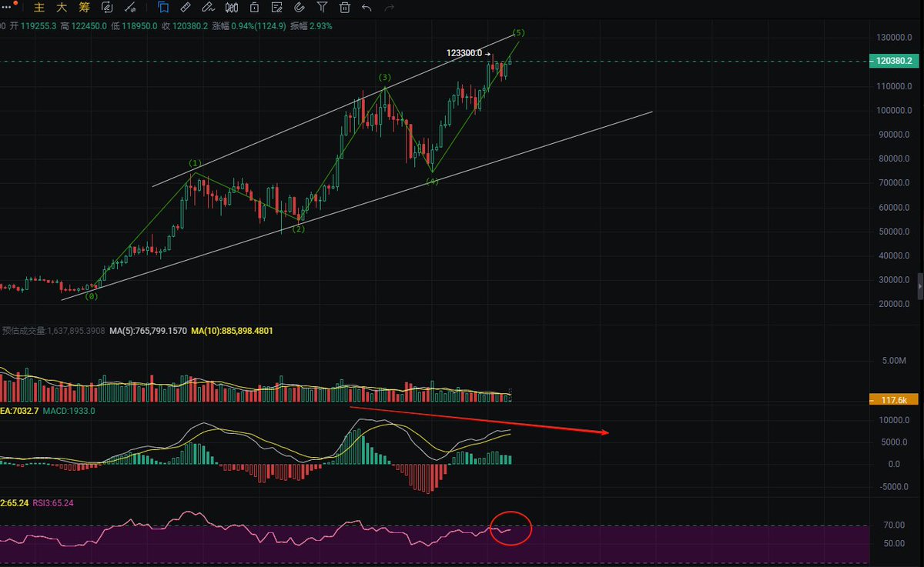The height and width of the screenshot is (567, 924).
Task: Open the more options ellipsis menu
Action: tap(7, 8)
